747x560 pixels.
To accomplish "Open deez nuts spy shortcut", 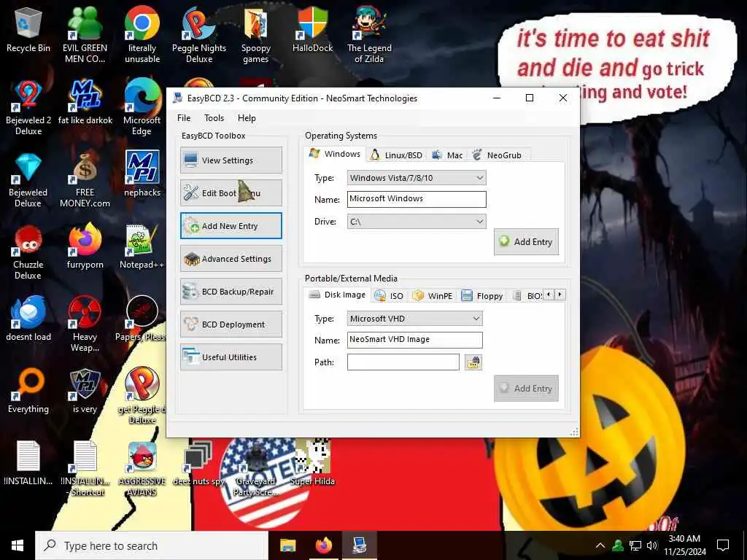I will click(x=198, y=463).
